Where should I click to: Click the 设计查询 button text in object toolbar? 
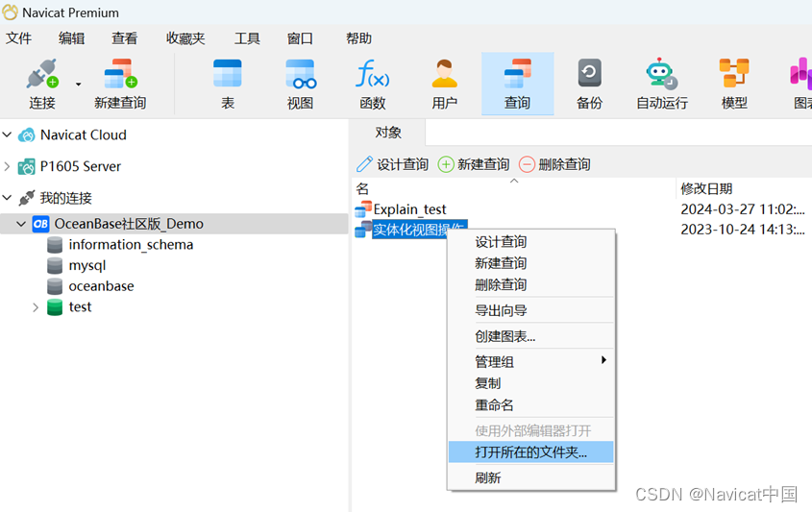click(403, 164)
